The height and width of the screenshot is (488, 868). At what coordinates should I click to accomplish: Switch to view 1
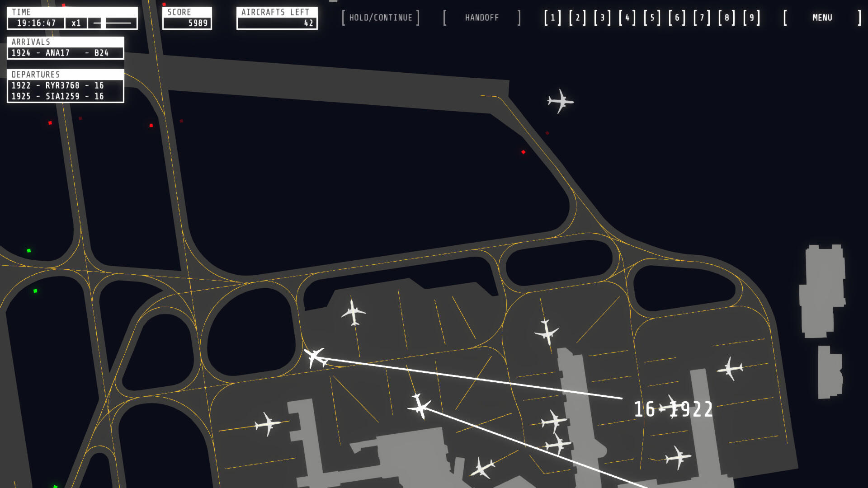(x=552, y=18)
